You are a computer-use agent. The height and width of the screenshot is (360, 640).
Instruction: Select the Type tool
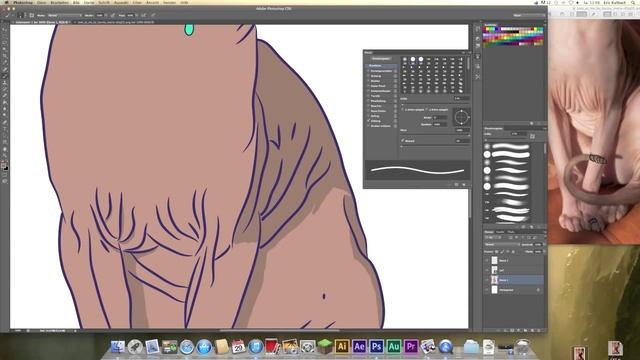(5, 129)
